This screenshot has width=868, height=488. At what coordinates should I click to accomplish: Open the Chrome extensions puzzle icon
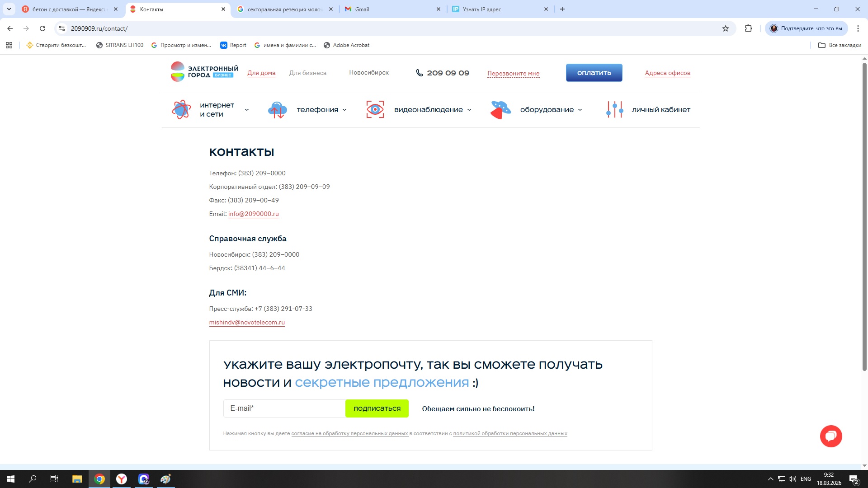point(749,28)
